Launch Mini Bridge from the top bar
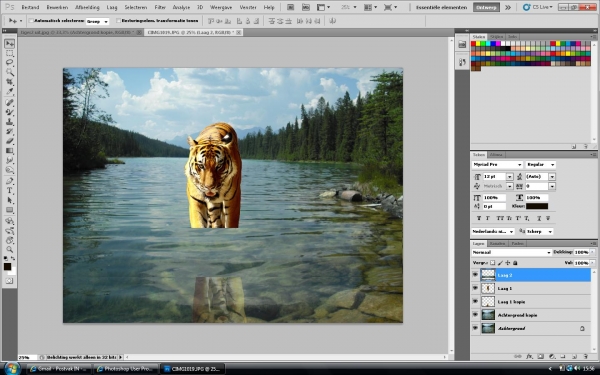This screenshot has height=375, width=600. pyautogui.click(x=306, y=7)
